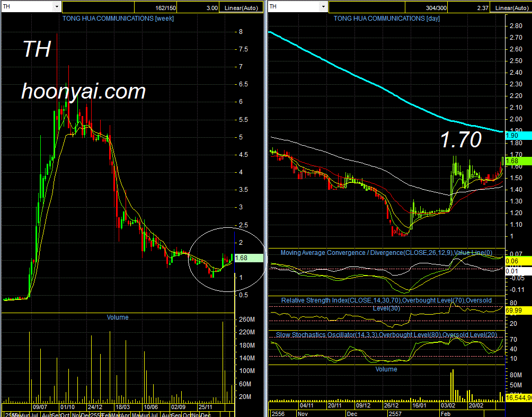Viewport: 532px width, 417px height.
Task: Click the empty input field in daily chart header
Action: pyautogui.click(x=367, y=7)
